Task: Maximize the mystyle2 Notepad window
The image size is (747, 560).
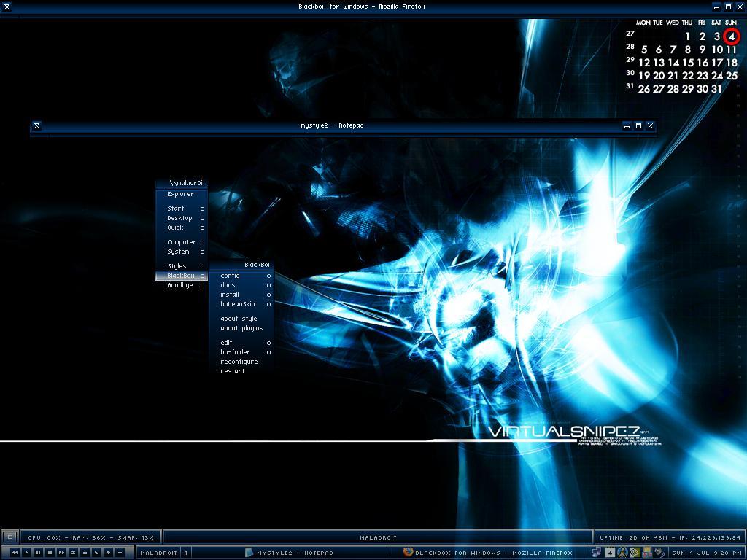Action: click(x=639, y=125)
